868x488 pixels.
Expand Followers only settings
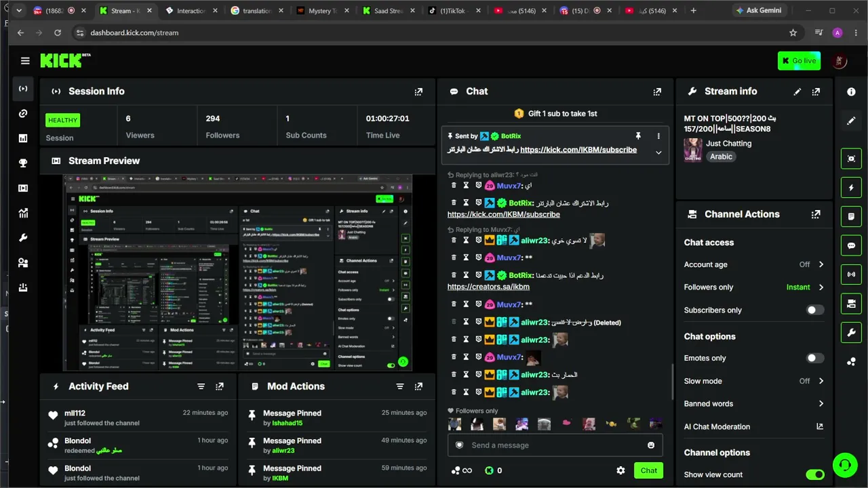[x=821, y=287]
